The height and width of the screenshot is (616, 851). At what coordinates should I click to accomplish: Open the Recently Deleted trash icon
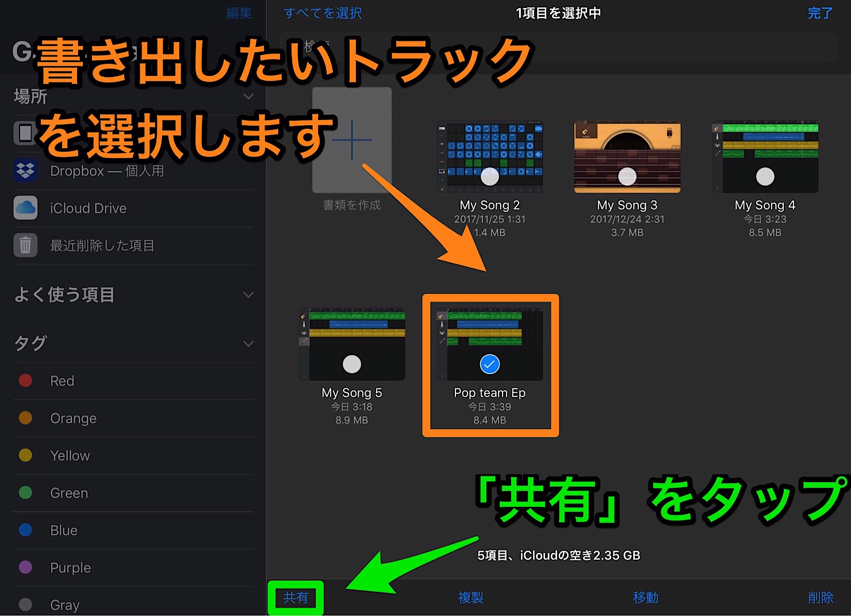pos(25,245)
